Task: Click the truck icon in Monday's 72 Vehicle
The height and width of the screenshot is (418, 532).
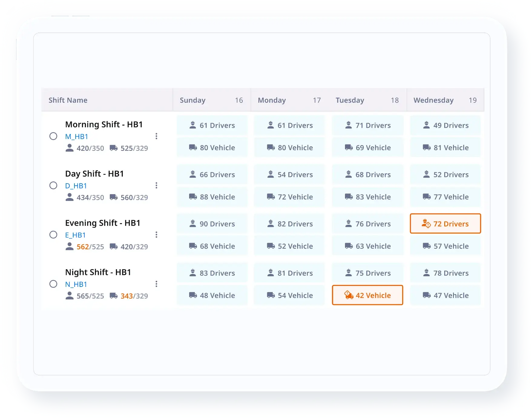Action: point(271,197)
